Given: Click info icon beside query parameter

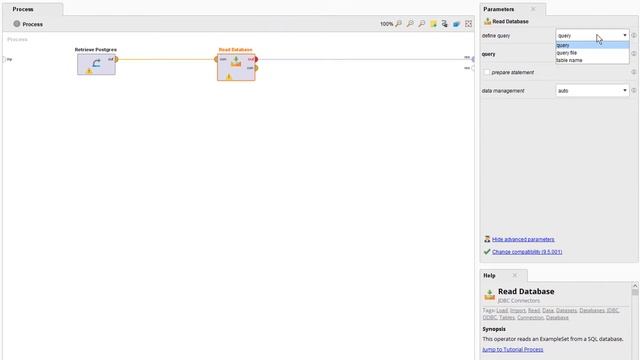Looking at the screenshot, I should 634,53.
